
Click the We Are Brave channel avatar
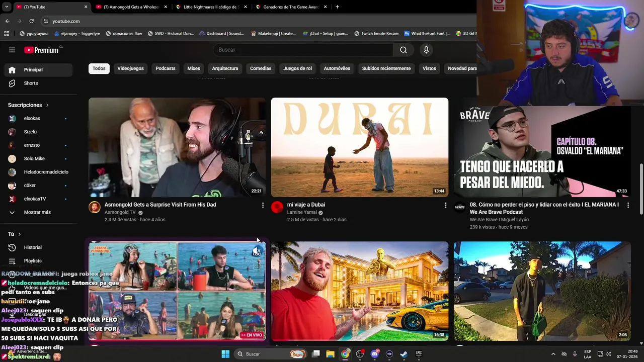click(460, 207)
